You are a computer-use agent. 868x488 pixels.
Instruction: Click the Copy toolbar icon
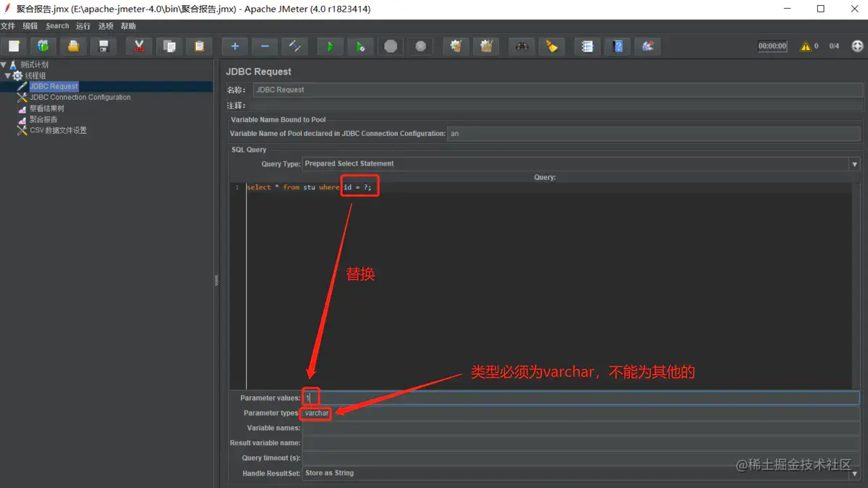[169, 46]
